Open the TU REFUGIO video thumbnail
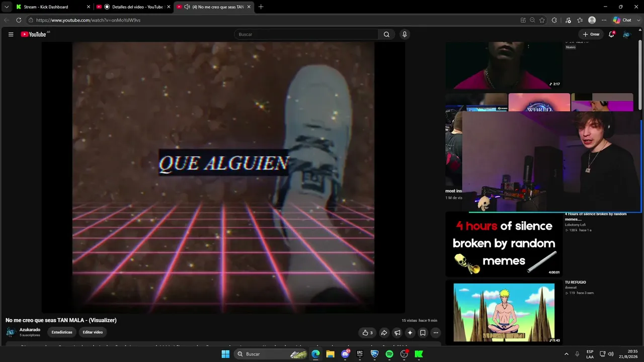 pos(504,312)
